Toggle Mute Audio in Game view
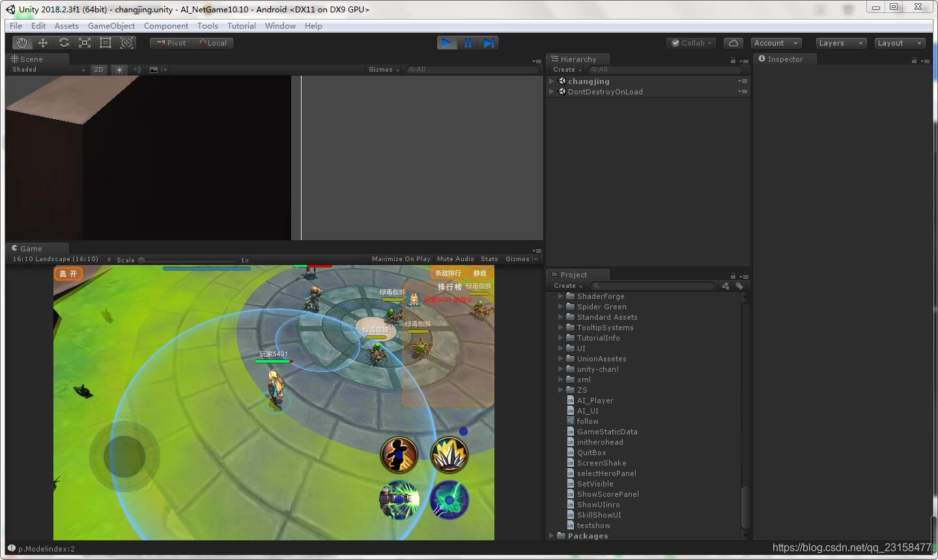 455,259
